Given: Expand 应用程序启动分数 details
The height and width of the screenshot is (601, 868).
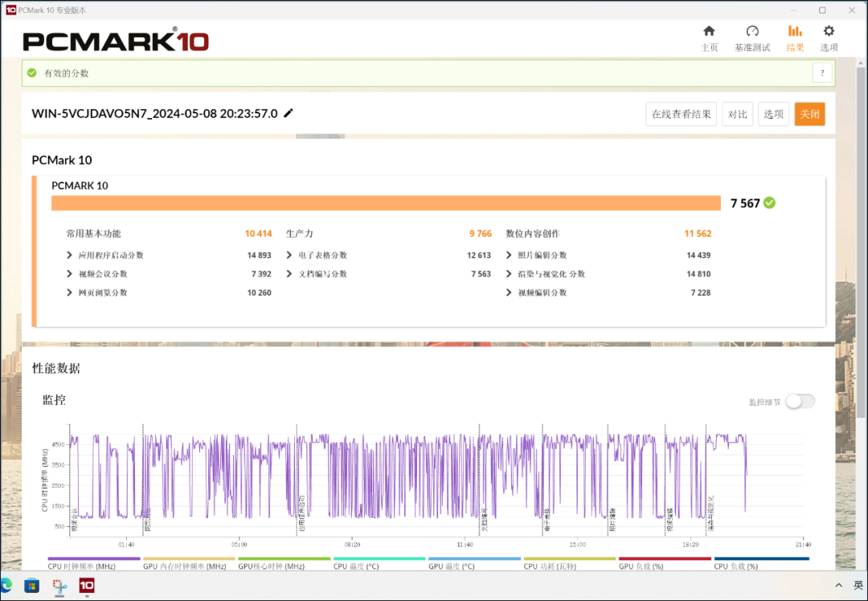Looking at the screenshot, I should pos(69,256).
